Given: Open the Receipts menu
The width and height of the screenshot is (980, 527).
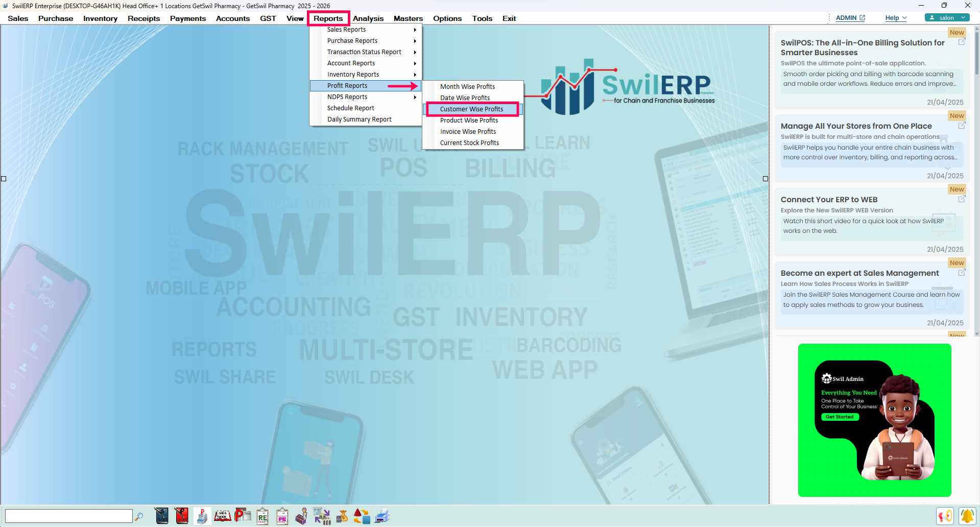Looking at the screenshot, I should (x=144, y=18).
